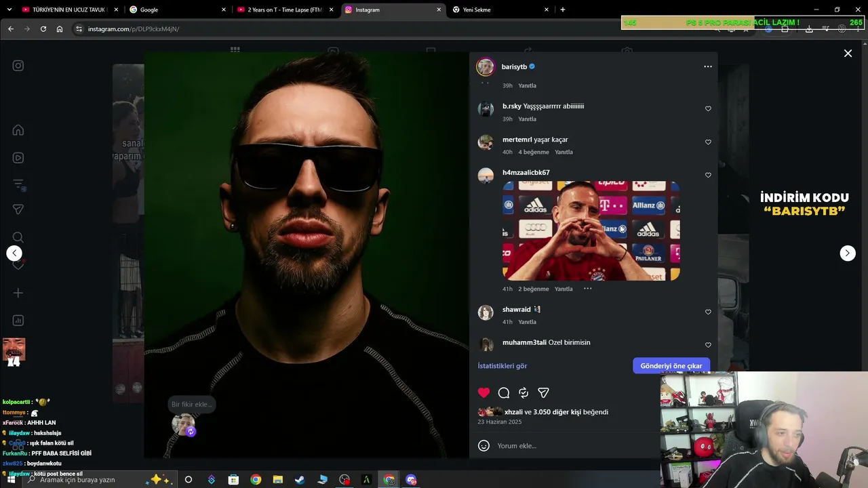Image resolution: width=868 pixels, height=488 pixels.
Task: Open the barisytb profile name in header
Action: point(514,67)
